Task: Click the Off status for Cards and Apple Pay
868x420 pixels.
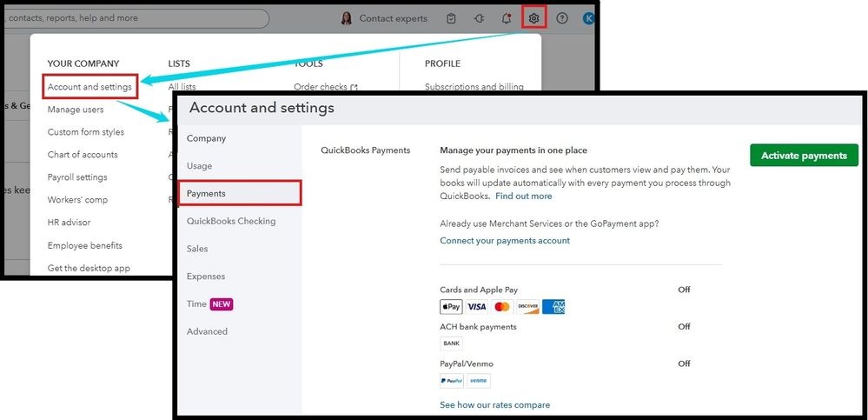Action: pyautogui.click(x=684, y=290)
